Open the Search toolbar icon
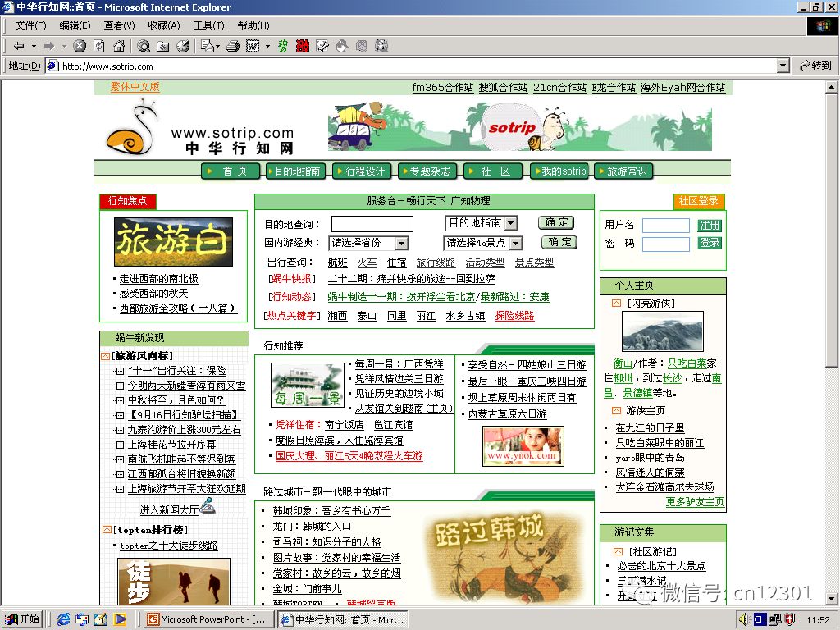The image size is (840, 630). coord(143,47)
